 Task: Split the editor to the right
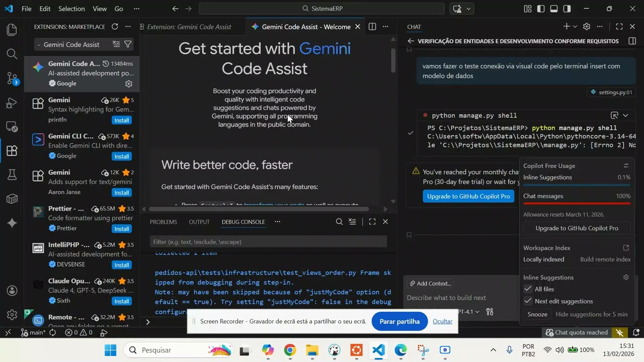(x=372, y=27)
